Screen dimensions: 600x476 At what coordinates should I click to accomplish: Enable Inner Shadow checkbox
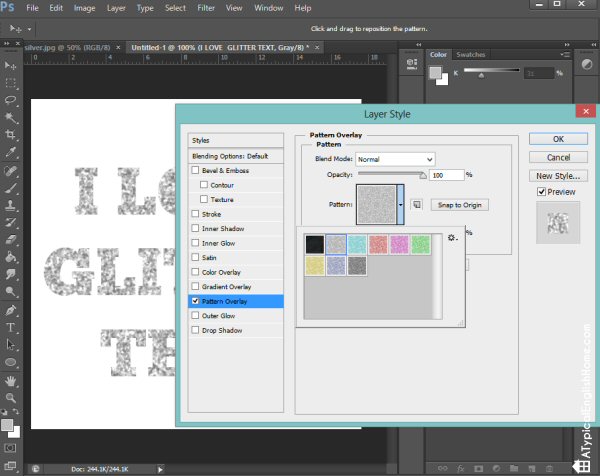click(x=195, y=228)
